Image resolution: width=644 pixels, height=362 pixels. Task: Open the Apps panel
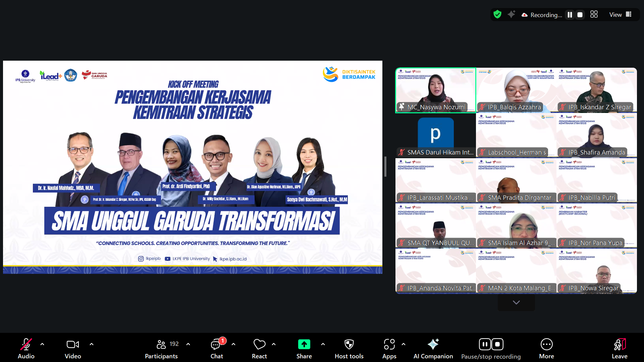tap(389, 349)
